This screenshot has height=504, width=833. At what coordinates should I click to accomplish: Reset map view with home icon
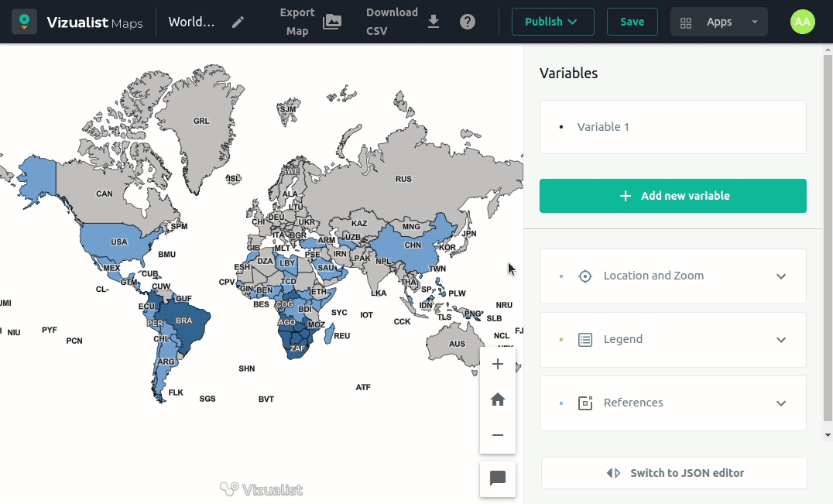(x=498, y=399)
